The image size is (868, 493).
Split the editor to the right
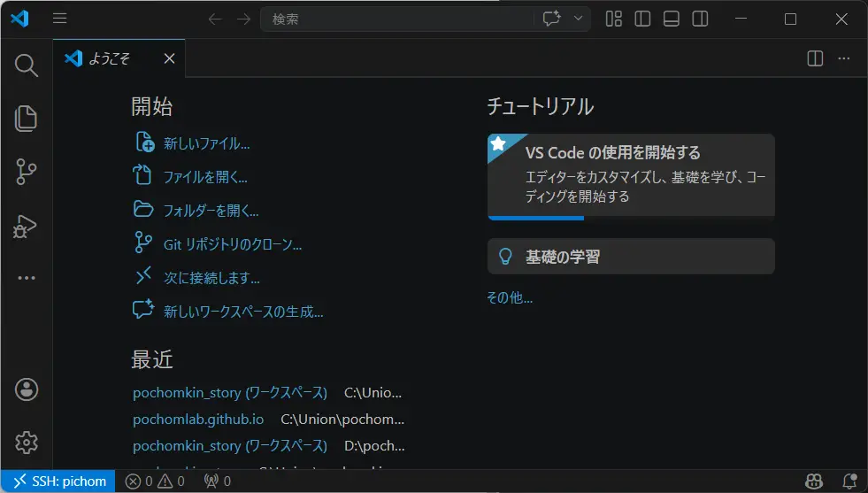(x=815, y=58)
